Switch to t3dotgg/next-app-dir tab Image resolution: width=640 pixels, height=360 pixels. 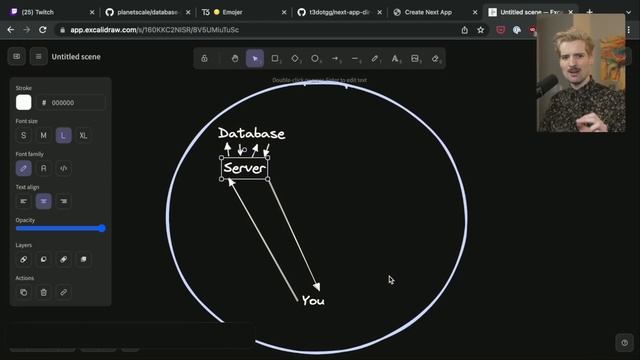[339, 12]
